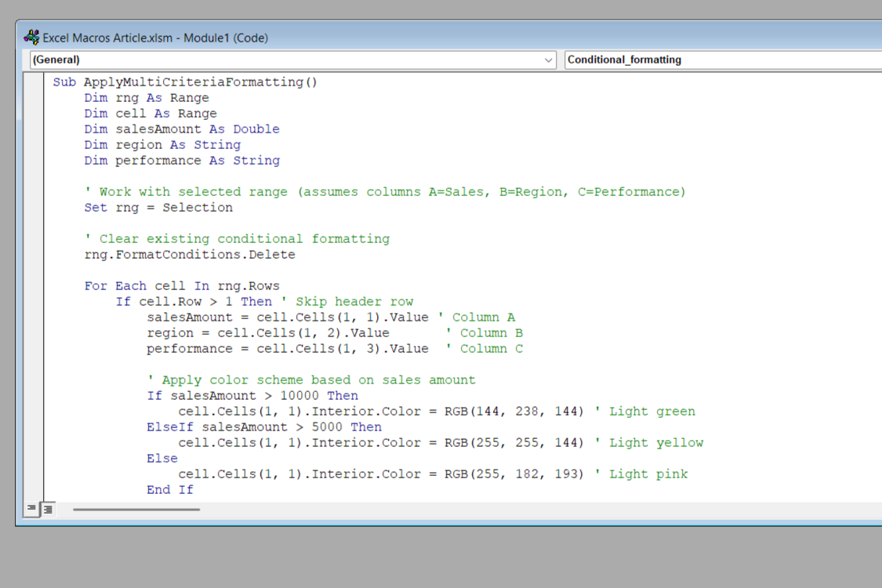Click 'ElseIf salesAmount > 5000 Then' line

264,427
